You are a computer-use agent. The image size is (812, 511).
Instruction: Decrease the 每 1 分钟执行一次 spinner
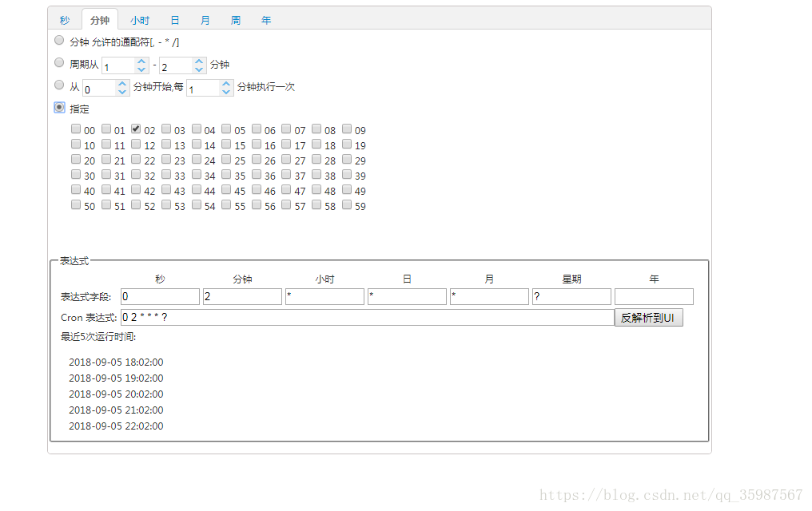pos(226,92)
